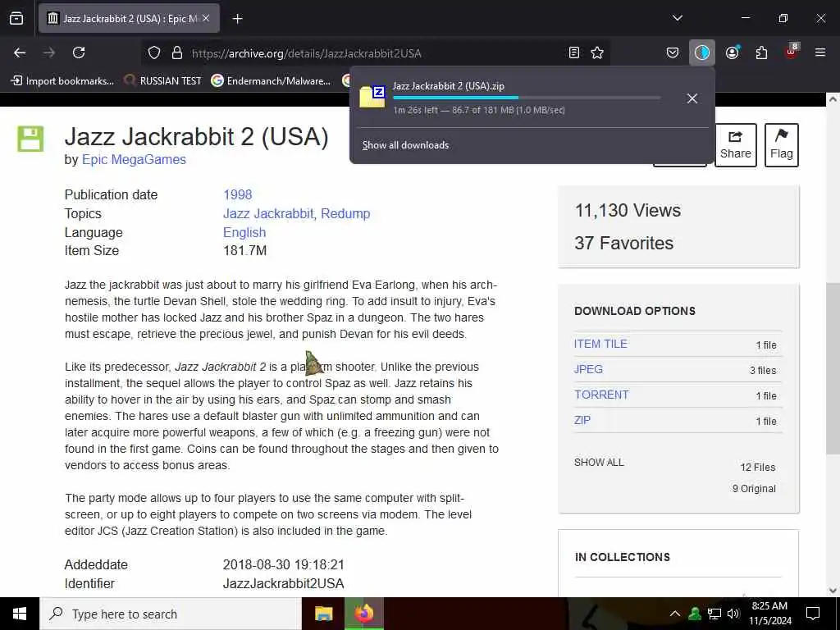This screenshot has width=840, height=630.
Task: Go forward to the next page
Action: [x=49, y=52]
